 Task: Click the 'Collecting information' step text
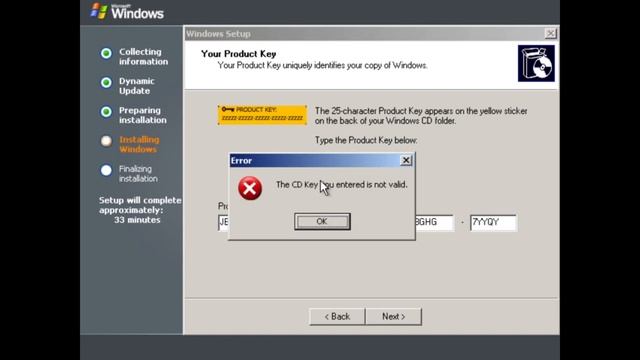pos(143,57)
